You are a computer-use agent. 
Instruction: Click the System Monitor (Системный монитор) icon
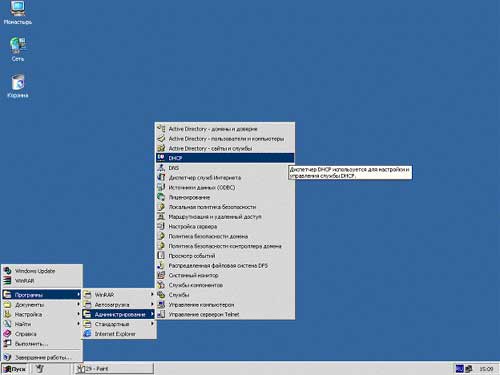pyautogui.click(x=161, y=275)
